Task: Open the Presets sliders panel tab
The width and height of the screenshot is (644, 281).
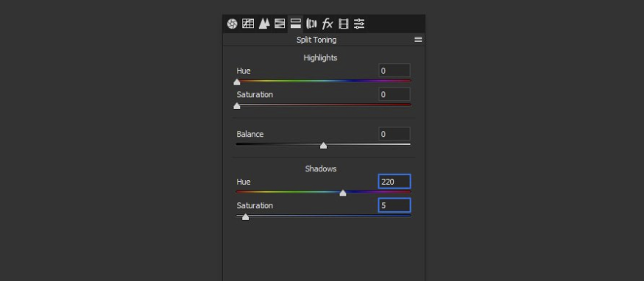Action: coord(359,24)
